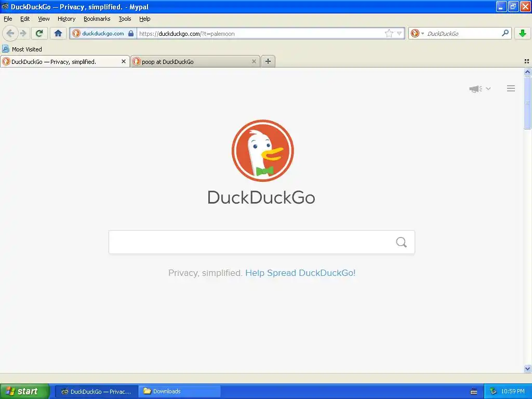
Task: Open the File menu
Action: [8, 19]
